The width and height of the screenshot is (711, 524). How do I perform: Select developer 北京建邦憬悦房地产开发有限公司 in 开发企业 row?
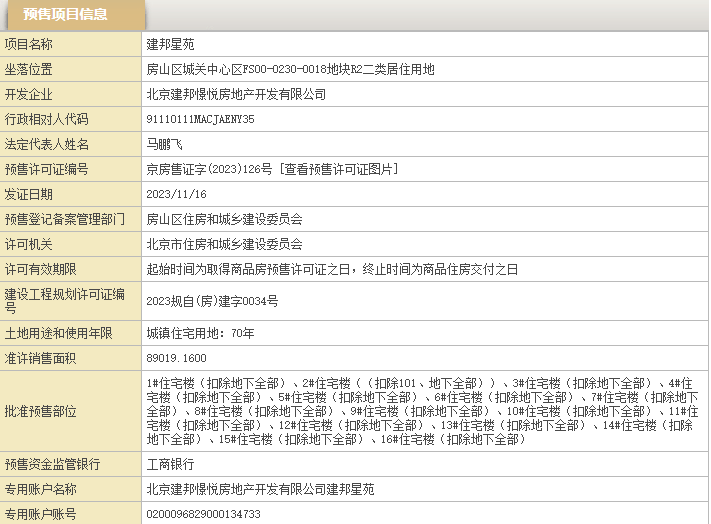(x=236, y=94)
